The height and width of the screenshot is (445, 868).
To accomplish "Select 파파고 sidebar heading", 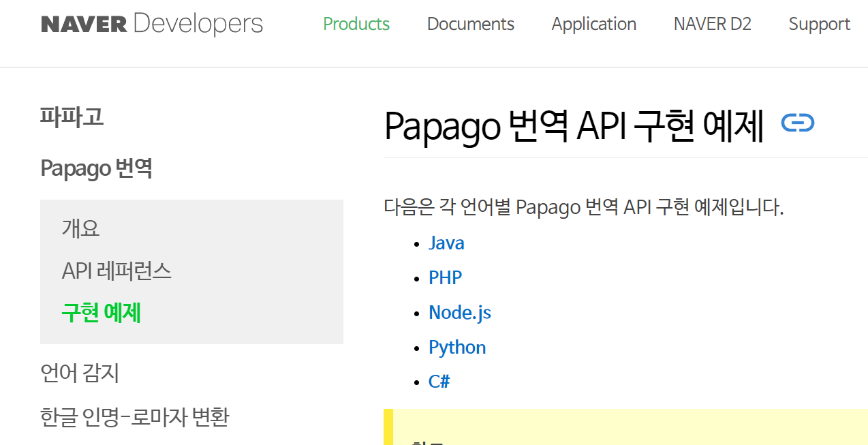I will (x=72, y=117).
